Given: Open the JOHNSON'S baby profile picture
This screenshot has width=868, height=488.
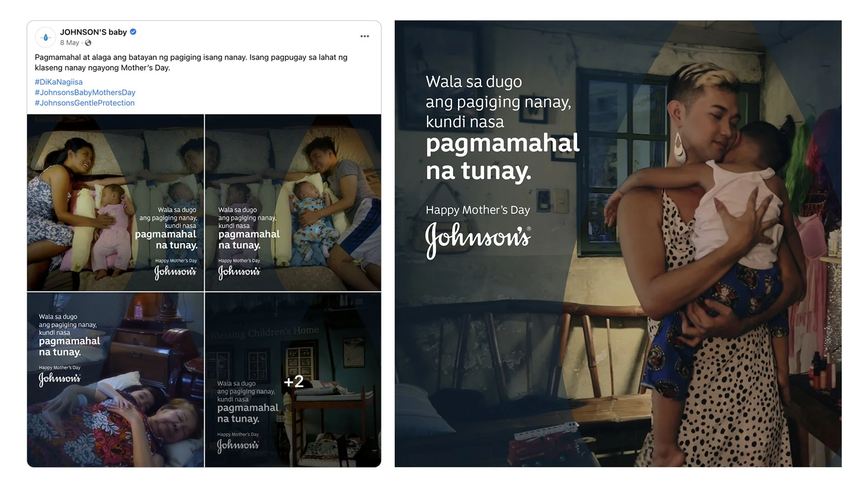Looking at the screenshot, I should click(x=46, y=38).
